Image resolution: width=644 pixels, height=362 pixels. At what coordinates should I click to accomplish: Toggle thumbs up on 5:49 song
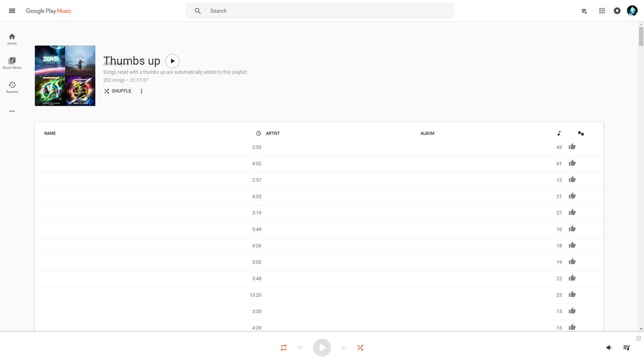coord(572,229)
